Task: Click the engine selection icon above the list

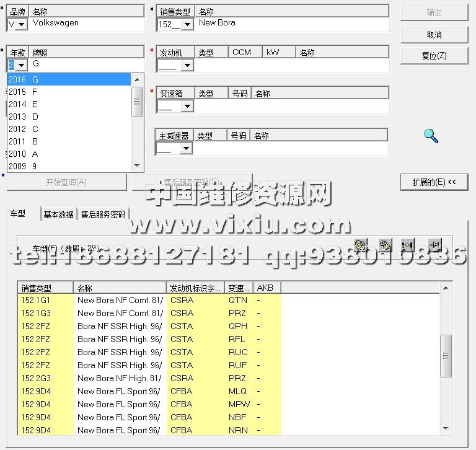Action: [x=361, y=245]
